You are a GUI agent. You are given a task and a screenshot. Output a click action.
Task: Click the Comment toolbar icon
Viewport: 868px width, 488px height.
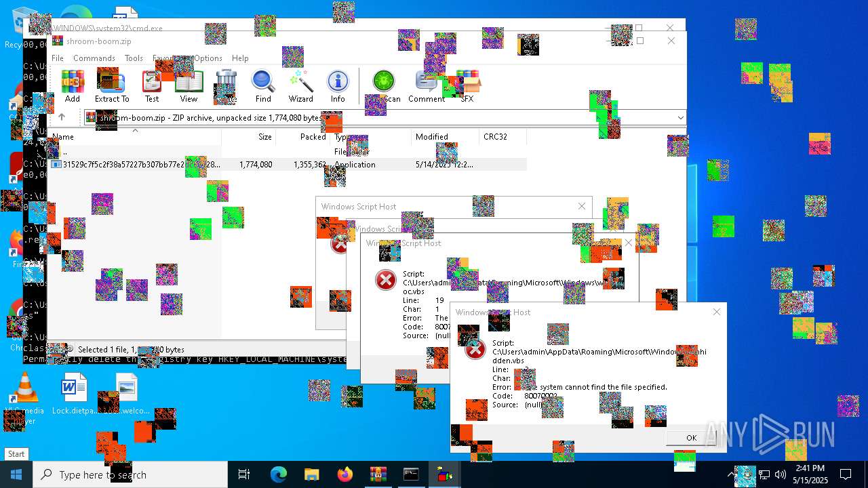[426, 86]
